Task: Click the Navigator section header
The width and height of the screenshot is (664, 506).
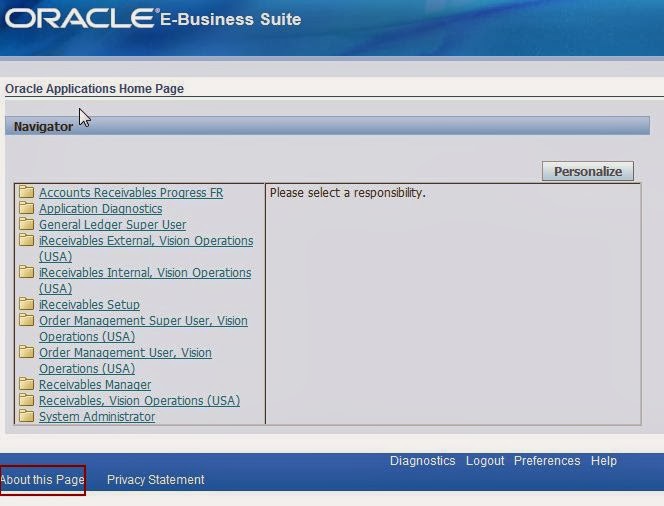Action: 327,126
